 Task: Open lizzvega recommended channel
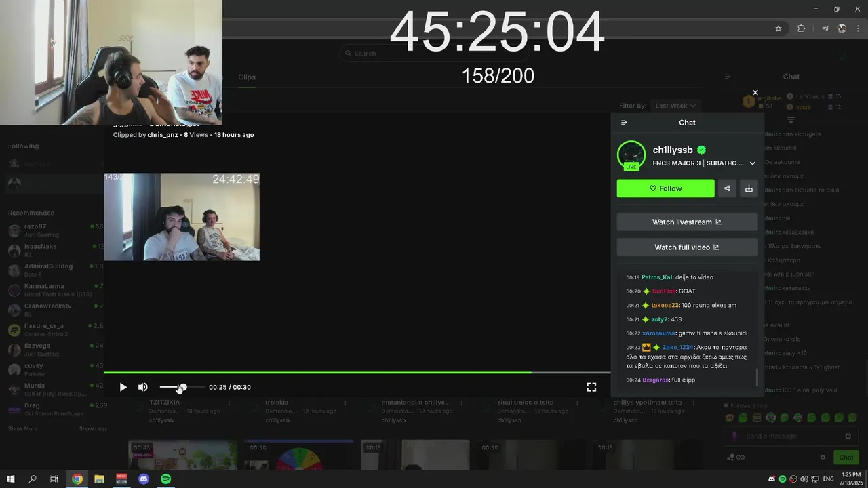coord(54,349)
